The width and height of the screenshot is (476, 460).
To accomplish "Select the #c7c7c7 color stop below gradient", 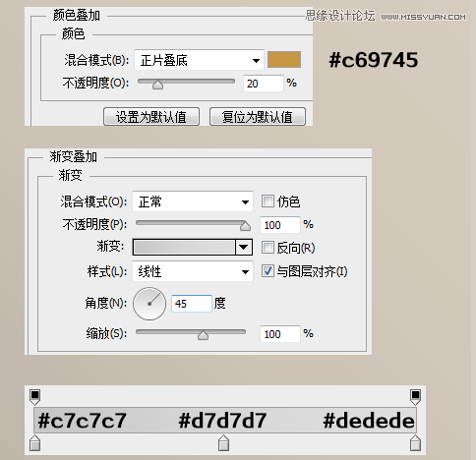I will 34,443.
